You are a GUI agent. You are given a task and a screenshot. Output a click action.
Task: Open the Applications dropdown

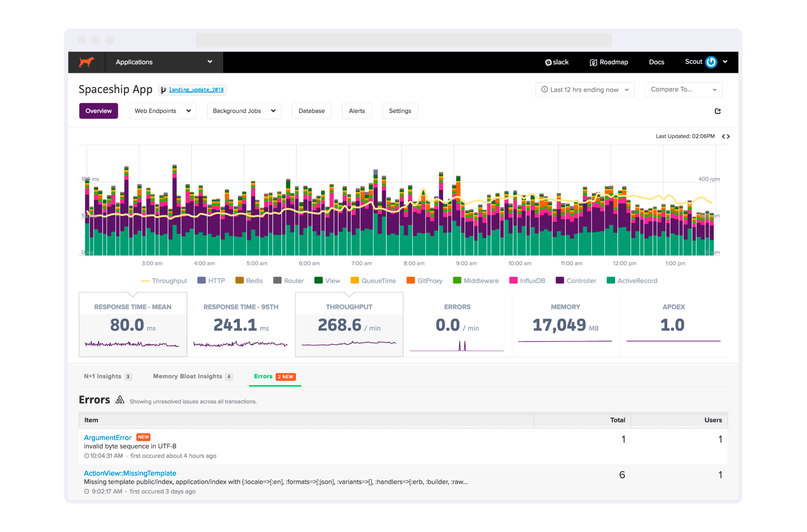[x=164, y=62]
